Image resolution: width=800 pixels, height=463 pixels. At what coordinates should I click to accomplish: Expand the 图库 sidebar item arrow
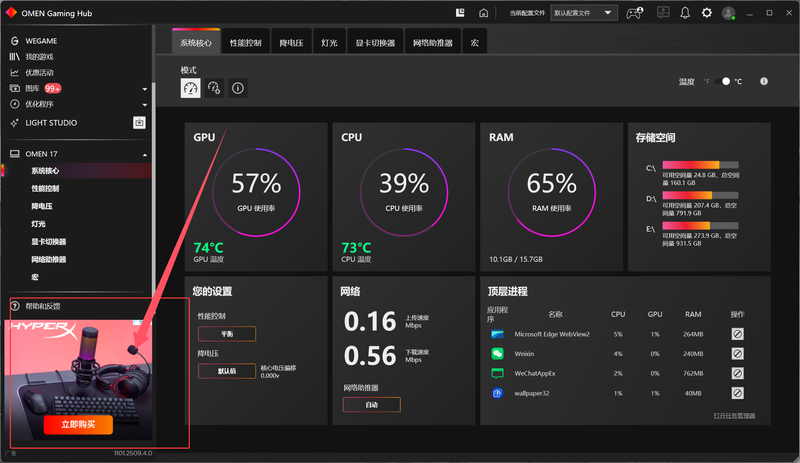[x=145, y=89]
